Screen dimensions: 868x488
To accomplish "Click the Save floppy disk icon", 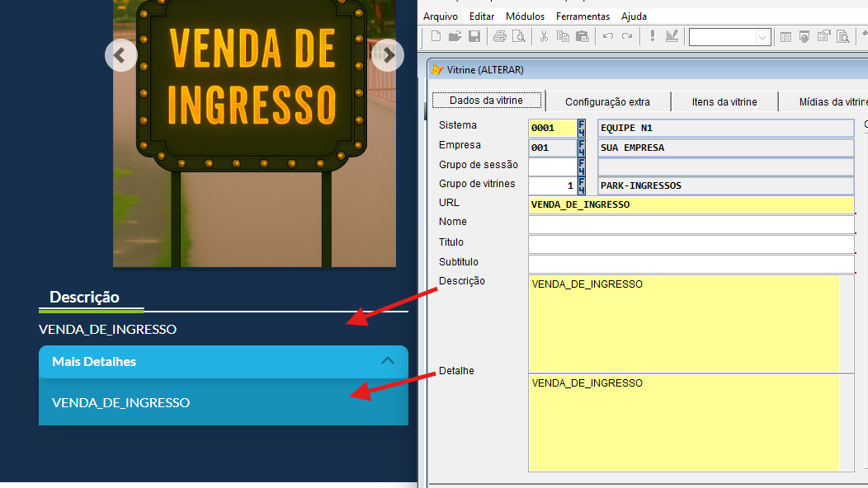I will (474, 36).
